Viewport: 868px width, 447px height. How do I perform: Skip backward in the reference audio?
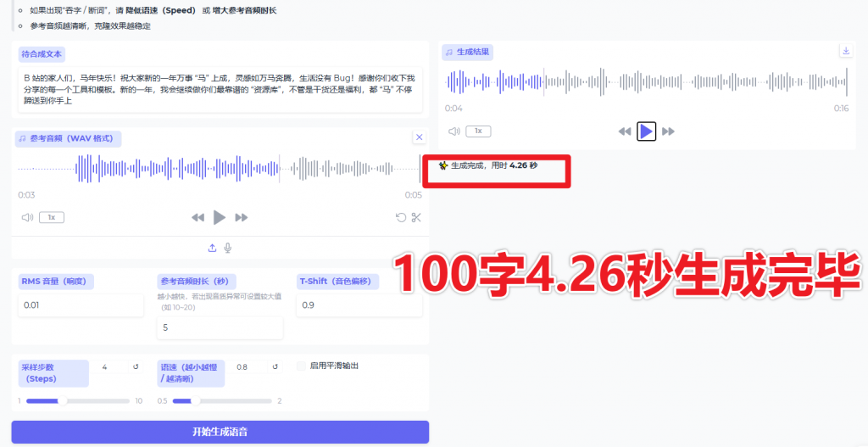point(198,218)
